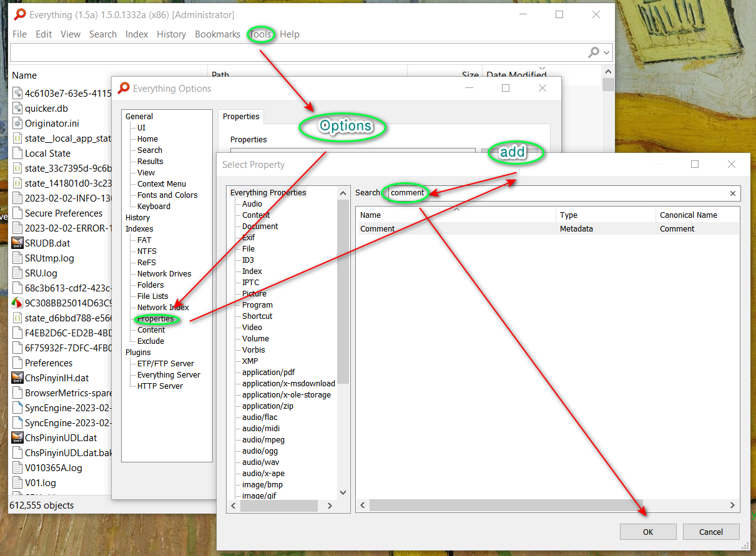This screenshot has width=756, height=556.
Task: Select File Lists under Indexes
Action: pos(153,296)
